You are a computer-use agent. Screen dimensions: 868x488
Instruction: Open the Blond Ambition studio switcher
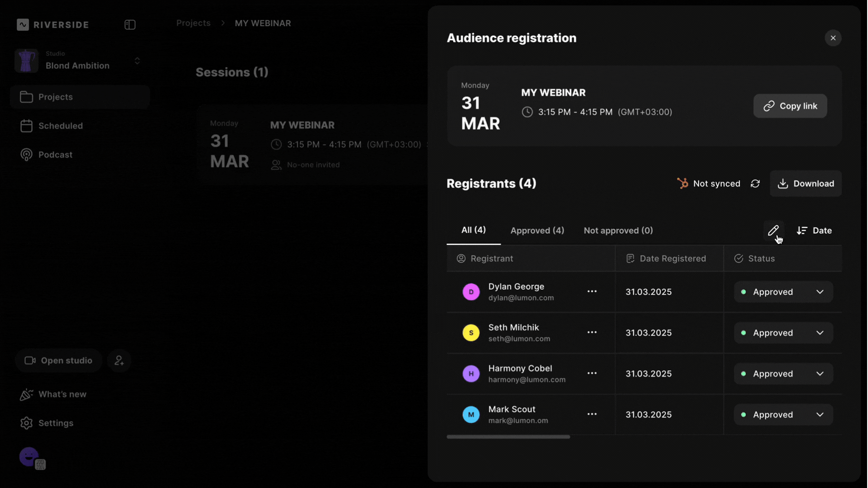78,61
